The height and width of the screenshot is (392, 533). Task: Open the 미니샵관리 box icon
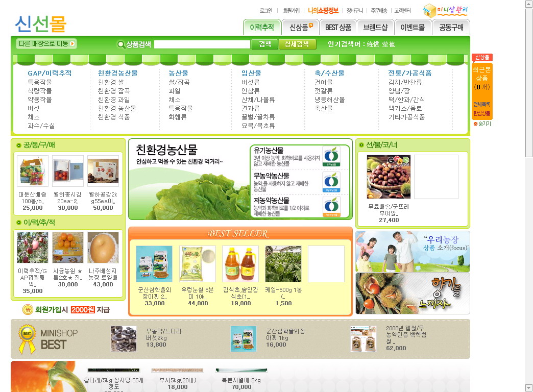click(430, 11)
